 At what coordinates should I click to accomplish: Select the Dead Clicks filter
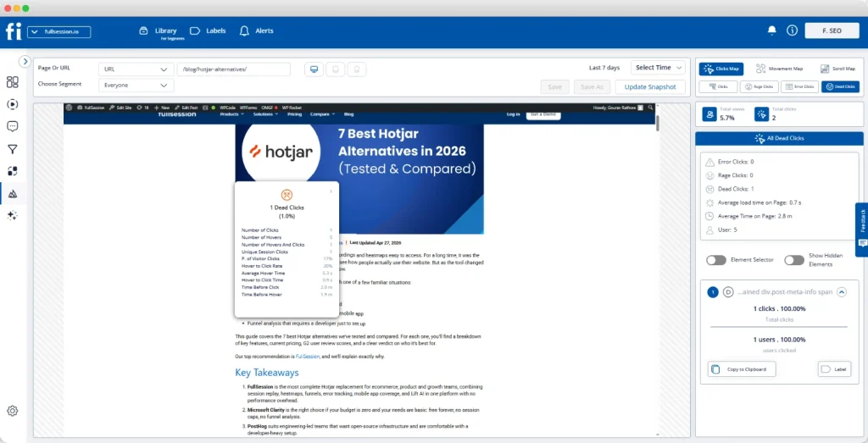[x=840, y=87]
